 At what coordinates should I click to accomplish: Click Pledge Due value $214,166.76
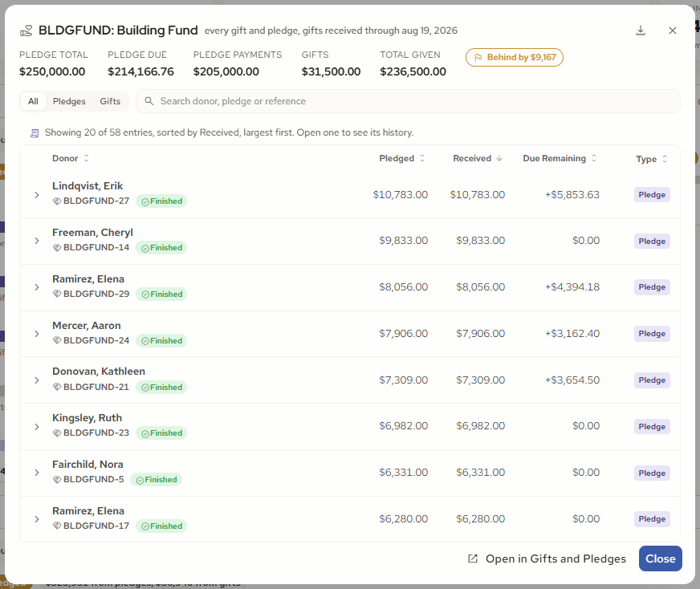tap(140, 71)
